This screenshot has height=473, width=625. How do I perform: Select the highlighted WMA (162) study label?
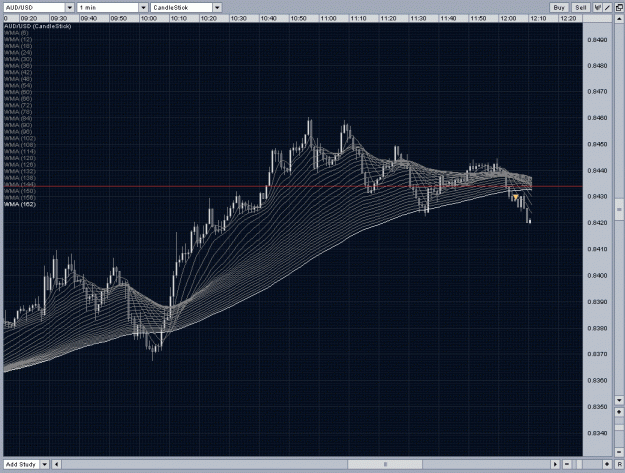(x=20, y=204)
